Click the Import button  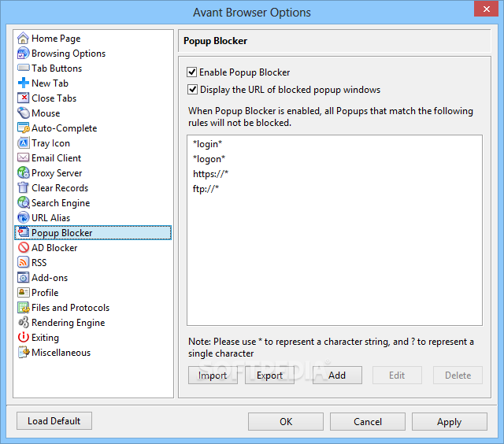pyautogui.click(x=213, y=376)
